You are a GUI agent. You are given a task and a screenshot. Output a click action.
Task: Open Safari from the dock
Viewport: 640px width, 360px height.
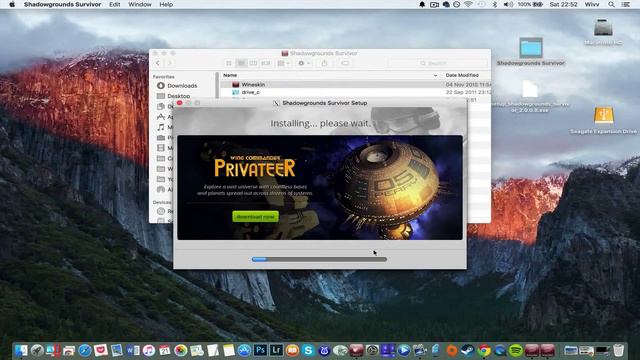click(x=84, y=350)
